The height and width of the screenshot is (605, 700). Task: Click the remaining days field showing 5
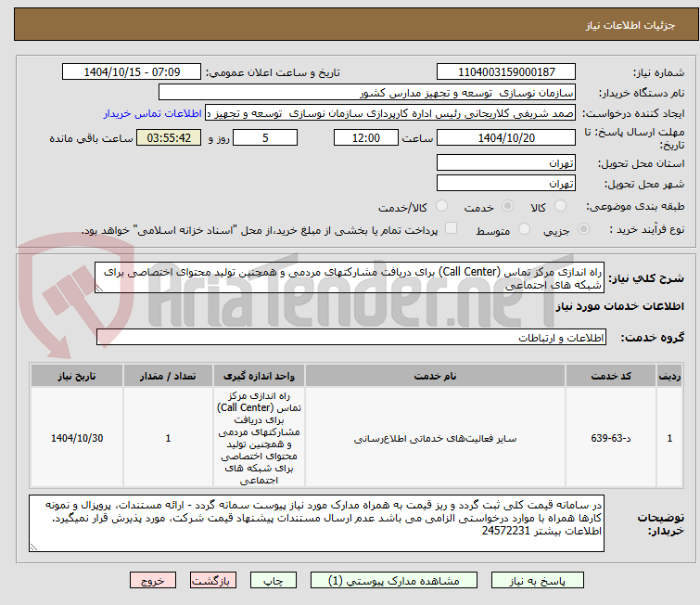[x=265, y=137]
